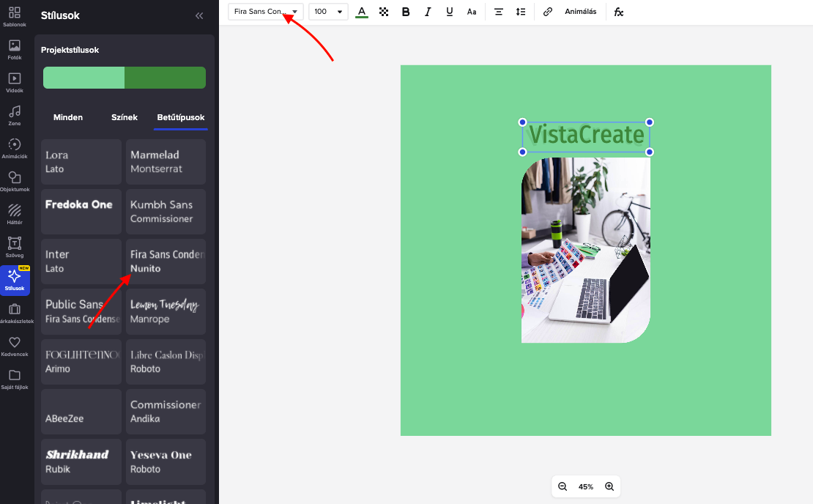The image size is (813, 504).
Task: Apply Shrikhand / Rubik font pair
Action: [81, 462]
